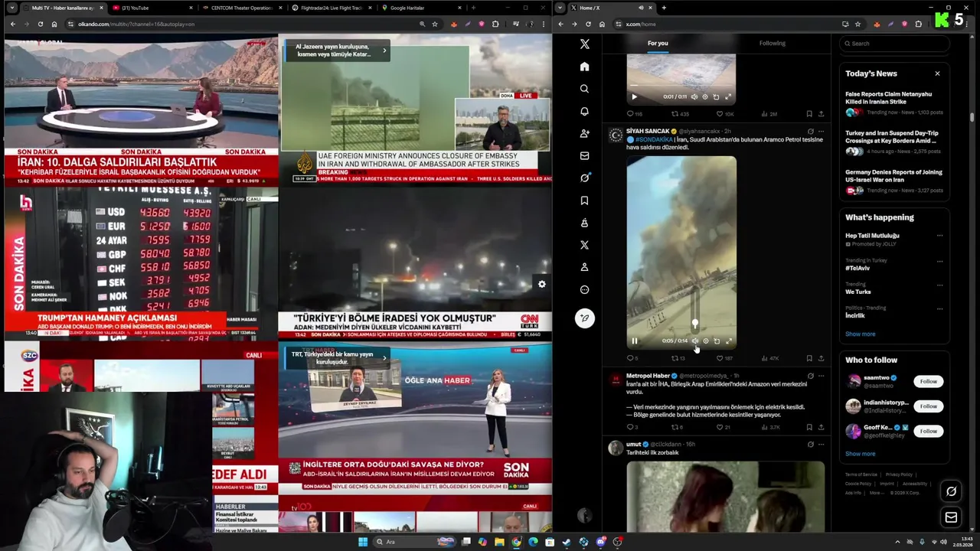Screen dimensions: 980x551
Task: Open Messages envelope in X sidebar
Action: [x=584, y=155]
